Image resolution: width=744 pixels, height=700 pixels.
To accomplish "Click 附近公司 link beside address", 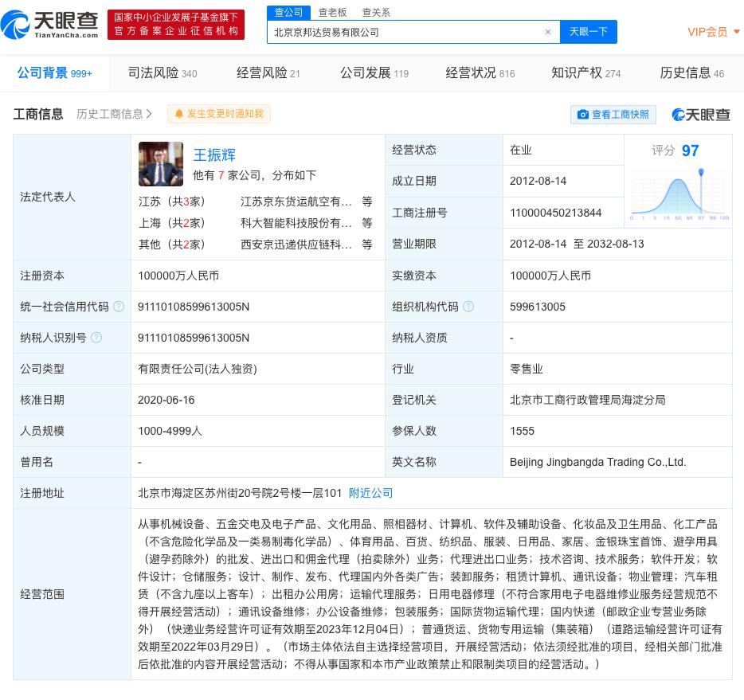I will pos(370,493).
